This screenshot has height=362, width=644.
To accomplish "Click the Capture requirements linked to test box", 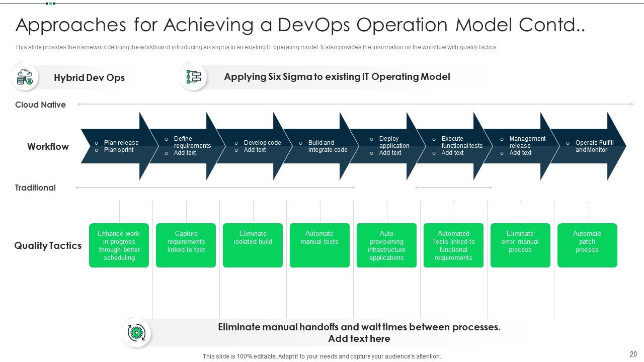I will coord(186,245).
